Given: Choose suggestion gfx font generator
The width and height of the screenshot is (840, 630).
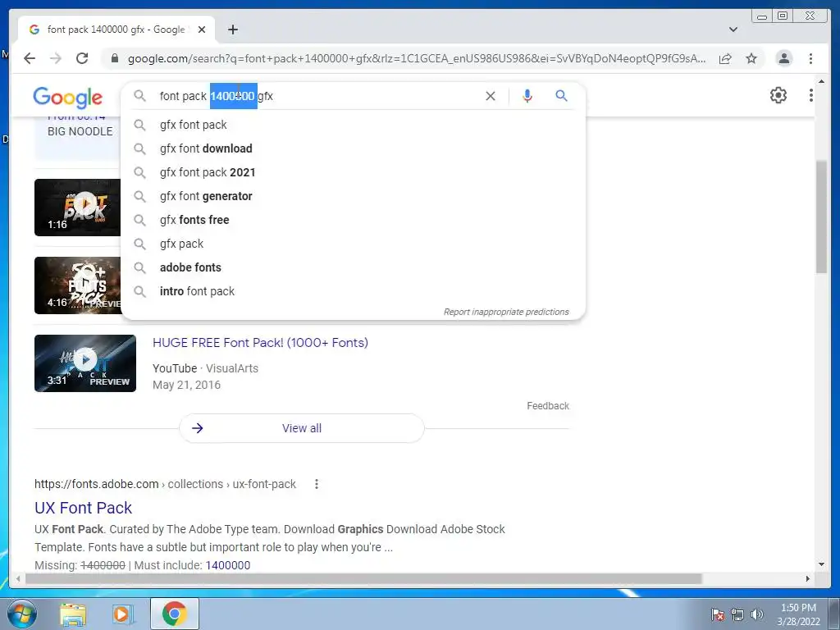Looking at the screenshot, I should pos(354,196).
